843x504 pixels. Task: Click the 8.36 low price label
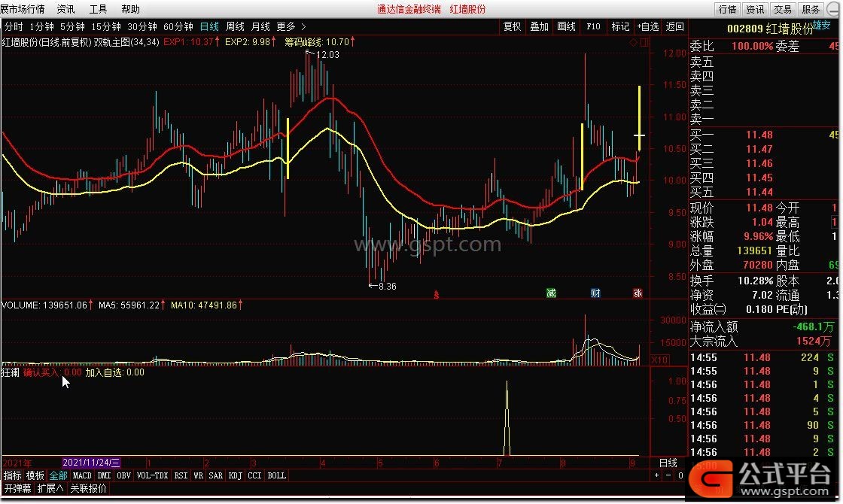point(387,287)
